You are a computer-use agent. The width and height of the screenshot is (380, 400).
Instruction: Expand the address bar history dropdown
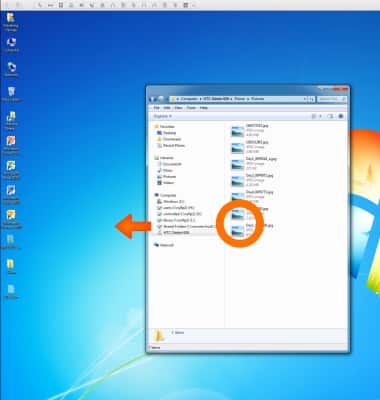[x=304, y=99]
